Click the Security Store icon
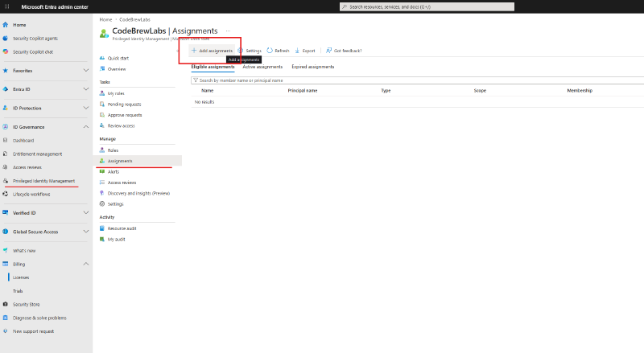This screenshot has width=644, height=353. (x=6, y=304)
